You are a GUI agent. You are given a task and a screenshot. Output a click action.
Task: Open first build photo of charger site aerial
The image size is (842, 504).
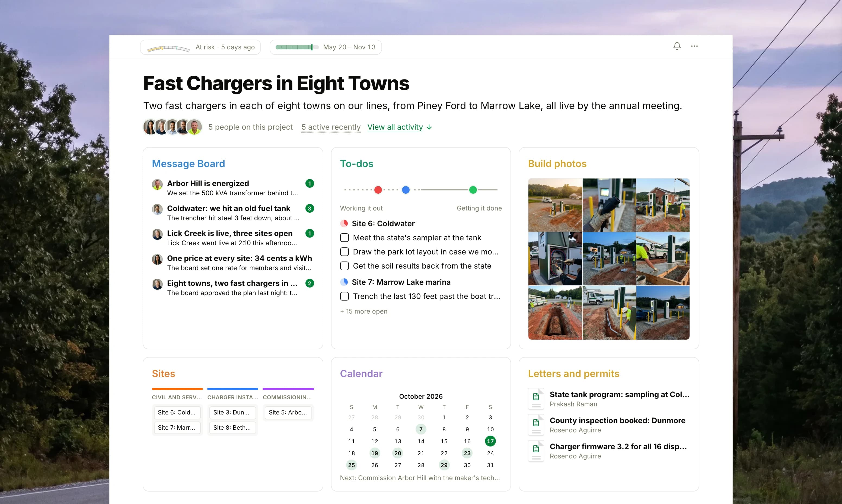pyautogui.click(x=555, y=205)
